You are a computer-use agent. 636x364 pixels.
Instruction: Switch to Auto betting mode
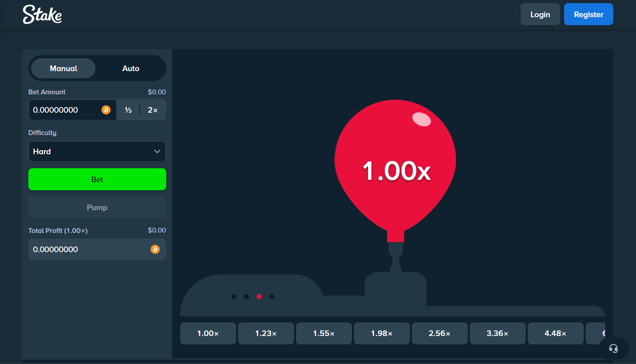131,68
